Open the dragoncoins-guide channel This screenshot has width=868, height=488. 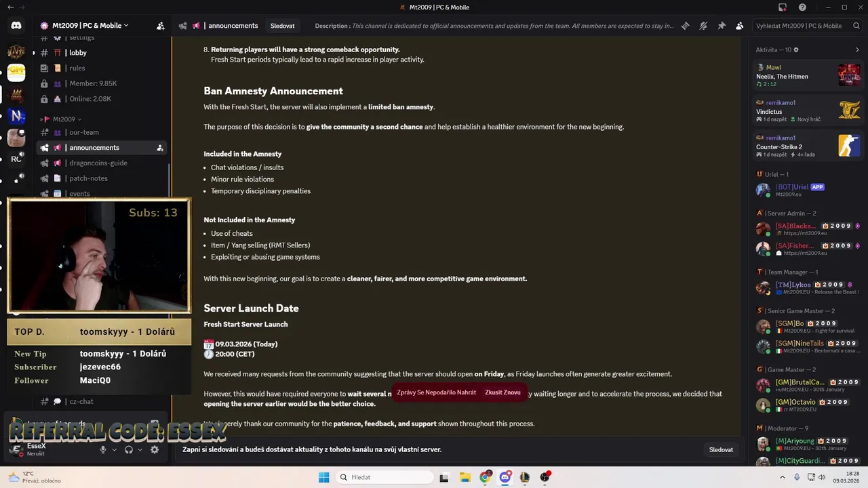(102, 163)
